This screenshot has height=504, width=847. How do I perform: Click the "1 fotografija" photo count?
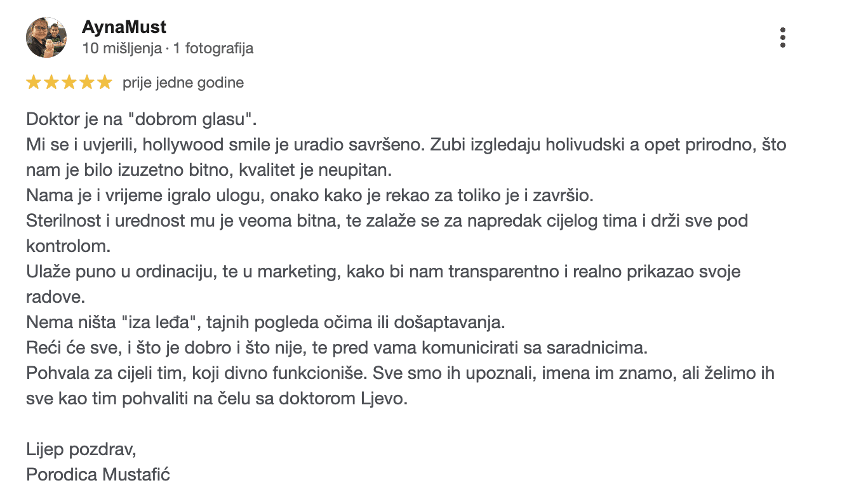point(214,48)
